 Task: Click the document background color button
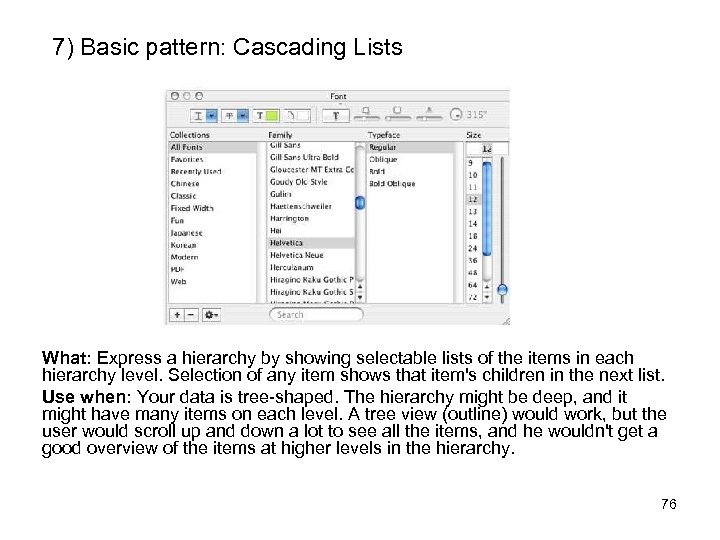[x=297, y=116]
